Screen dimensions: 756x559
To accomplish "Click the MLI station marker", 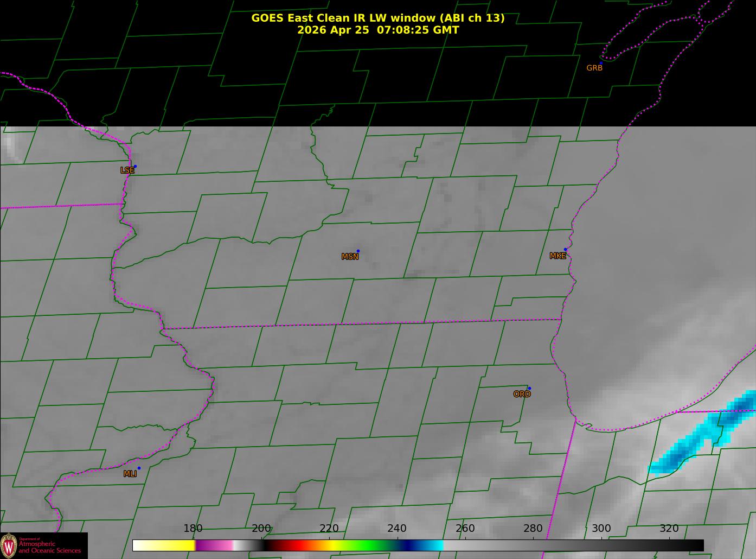I will pyautogui.click(x=139, y=468).
